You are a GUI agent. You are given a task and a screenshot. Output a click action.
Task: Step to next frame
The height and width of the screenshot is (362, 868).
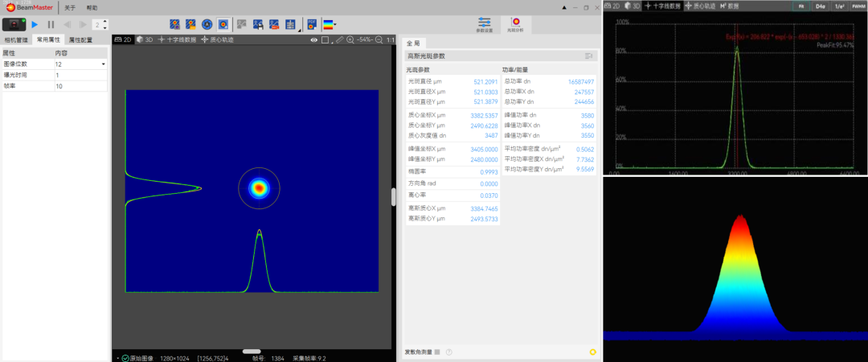click(x=83, y=24)
